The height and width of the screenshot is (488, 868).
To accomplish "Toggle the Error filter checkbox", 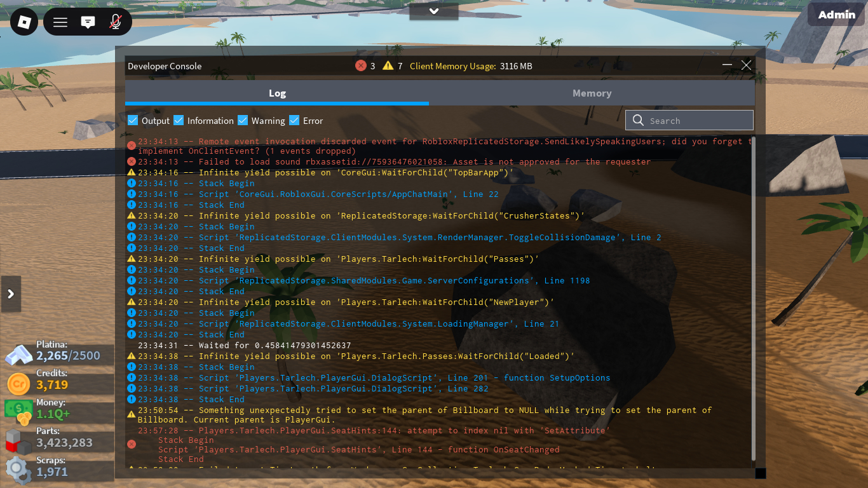I will click(x=294, y=121).
